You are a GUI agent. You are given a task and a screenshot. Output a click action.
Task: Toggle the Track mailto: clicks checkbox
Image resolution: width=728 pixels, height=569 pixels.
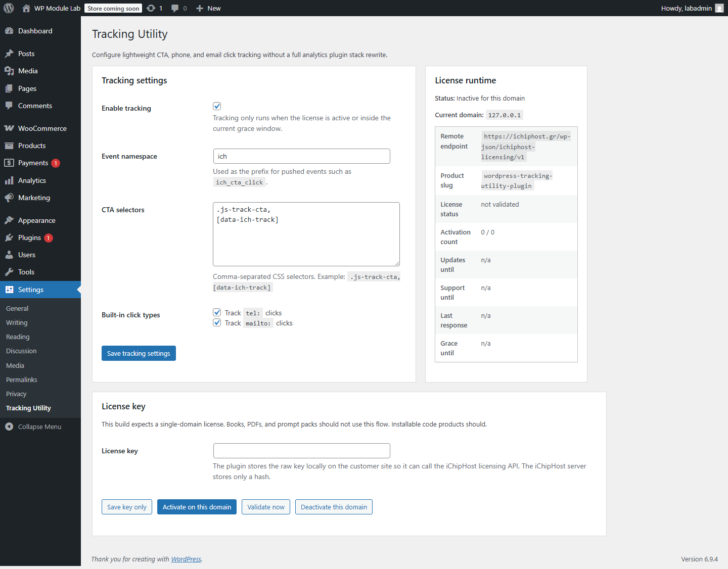217,322
